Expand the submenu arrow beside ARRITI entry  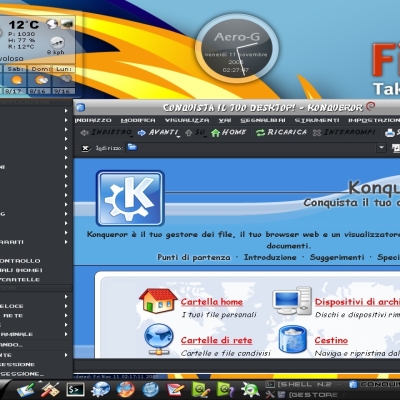click(x=66, y=242)
